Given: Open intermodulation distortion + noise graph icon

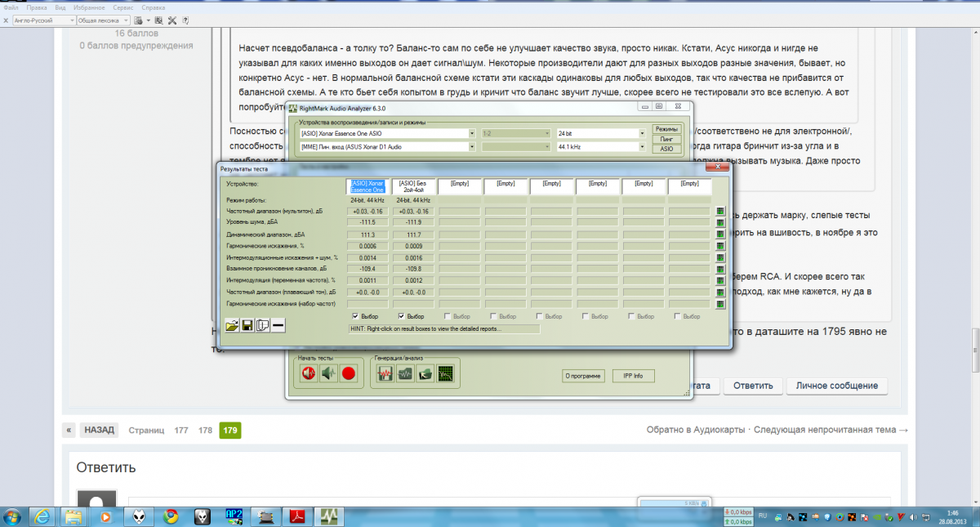Looking at the screenshot, I should pos(720,257).
